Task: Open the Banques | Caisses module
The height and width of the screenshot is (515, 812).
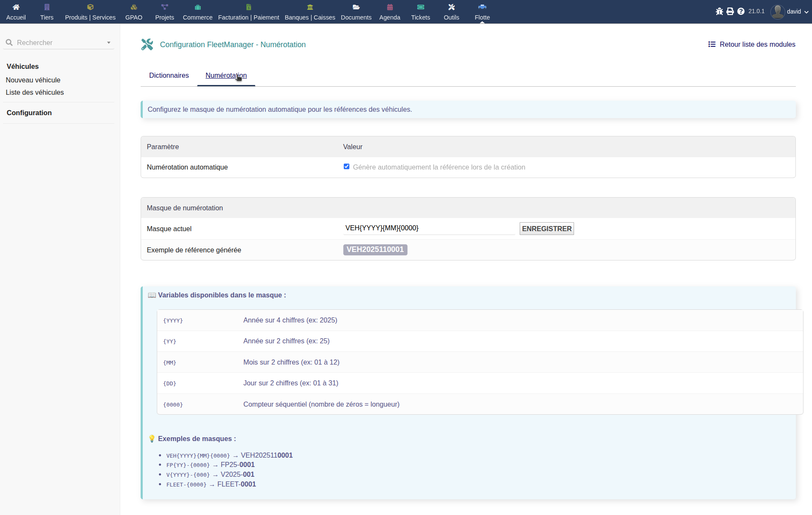Action: (x=310, y=12)
